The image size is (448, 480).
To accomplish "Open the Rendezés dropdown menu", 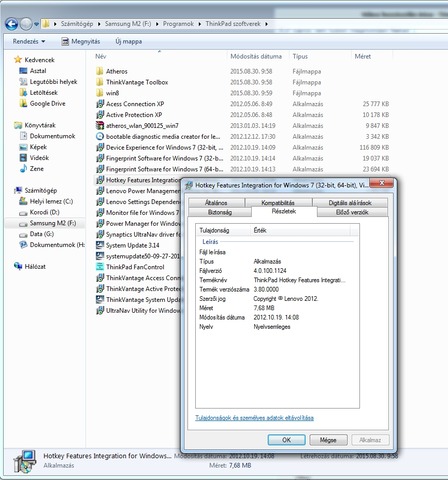I will tap(29, 41).
